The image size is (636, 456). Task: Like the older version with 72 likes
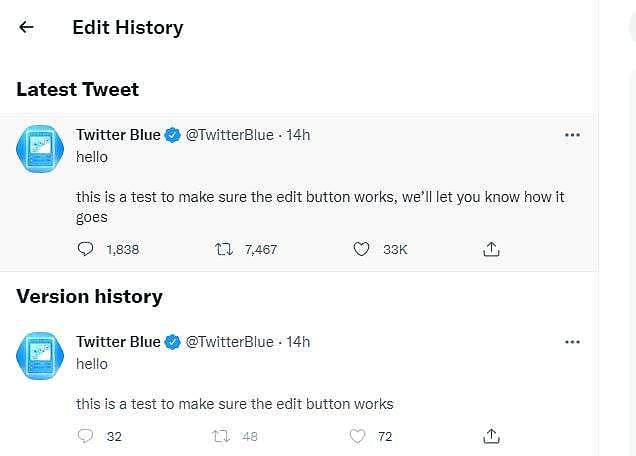[x=358, y=436]
